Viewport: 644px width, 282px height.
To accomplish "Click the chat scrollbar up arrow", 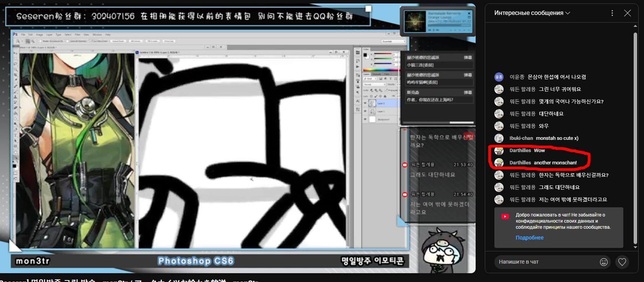I will (x=636, y=26).
